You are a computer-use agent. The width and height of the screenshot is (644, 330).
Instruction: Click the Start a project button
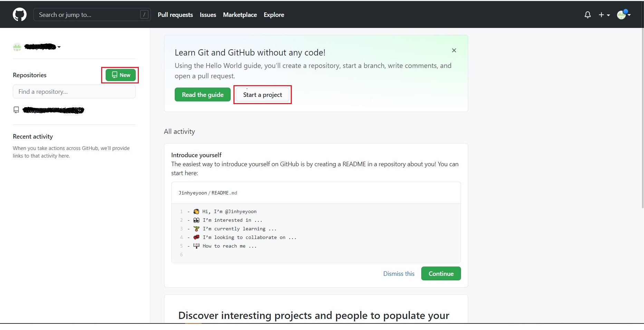coord(262,94)
